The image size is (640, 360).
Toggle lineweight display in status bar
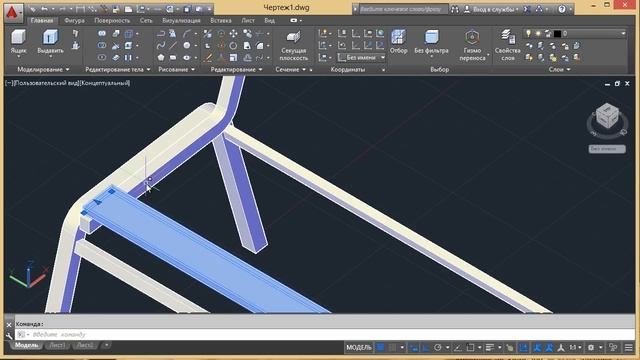pos(490,348)
